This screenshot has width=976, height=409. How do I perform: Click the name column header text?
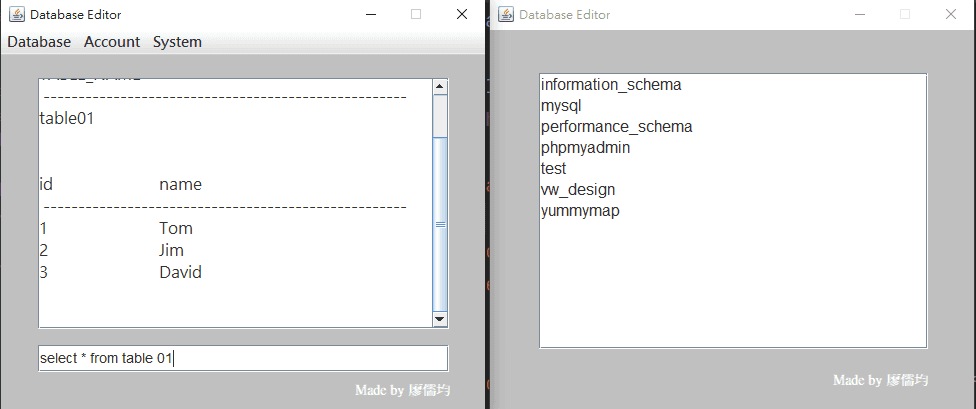coord(181,184)
